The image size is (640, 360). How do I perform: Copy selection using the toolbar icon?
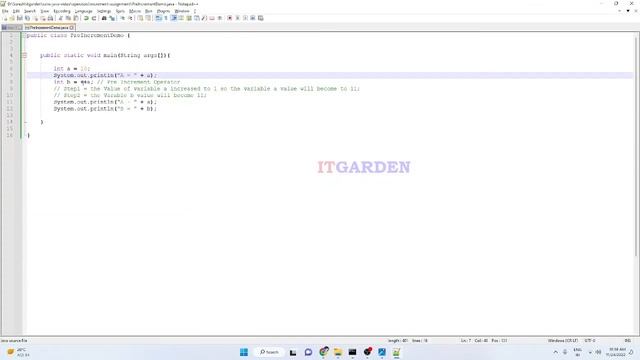click(68, 18)
